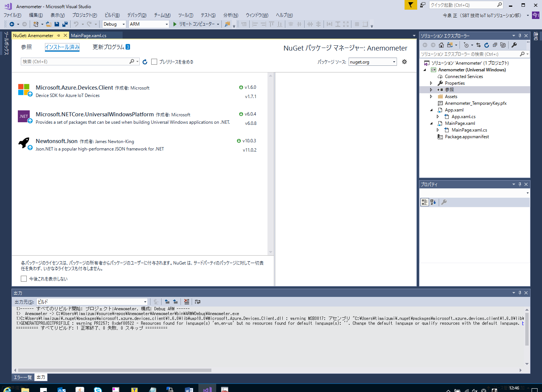Image resolution: width=542 pixels, height=392 pixels.
Task: Click the Save toolbar icon
Action: click(x=57, y=24)
